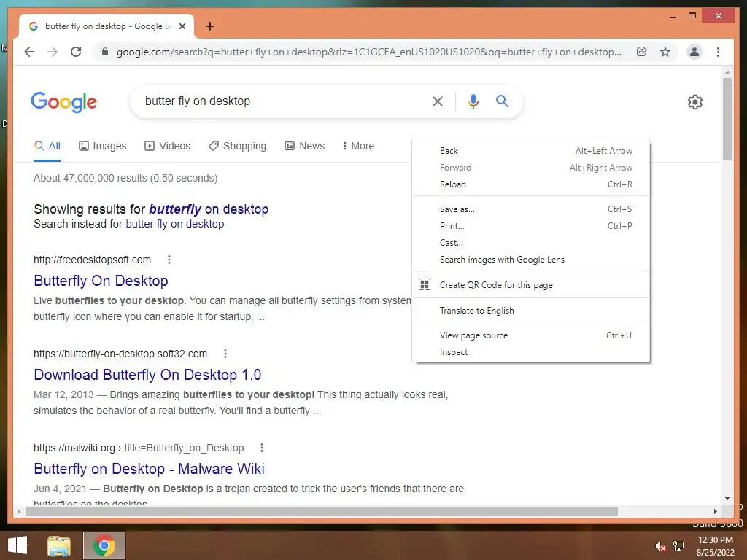Switch to the Shopping tab

tap(237, 146)
